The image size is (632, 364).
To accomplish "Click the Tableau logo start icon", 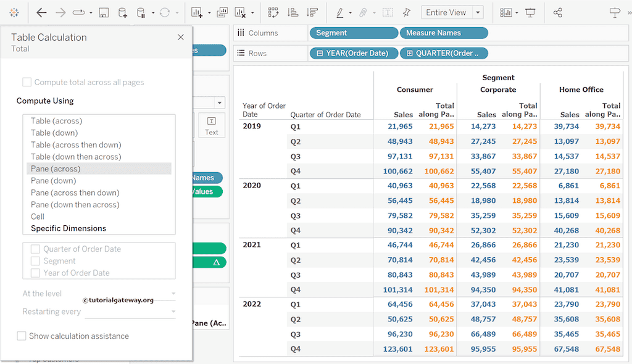I will tap(14, 12).
